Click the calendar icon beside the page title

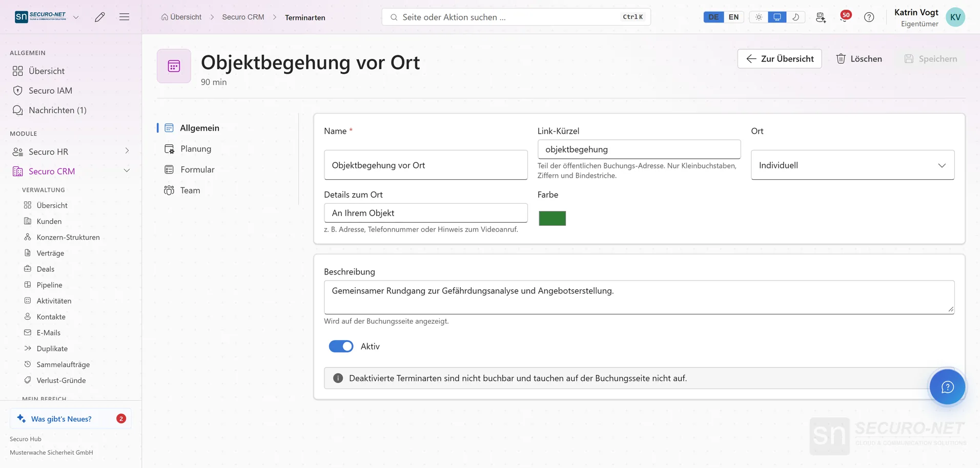click(174, 66)
